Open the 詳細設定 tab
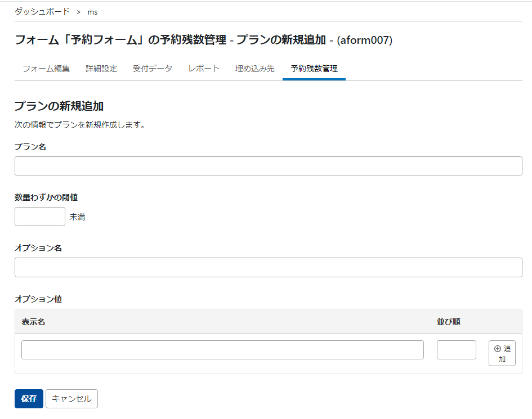Screen dimensions: 532x419 coord(101,69)
